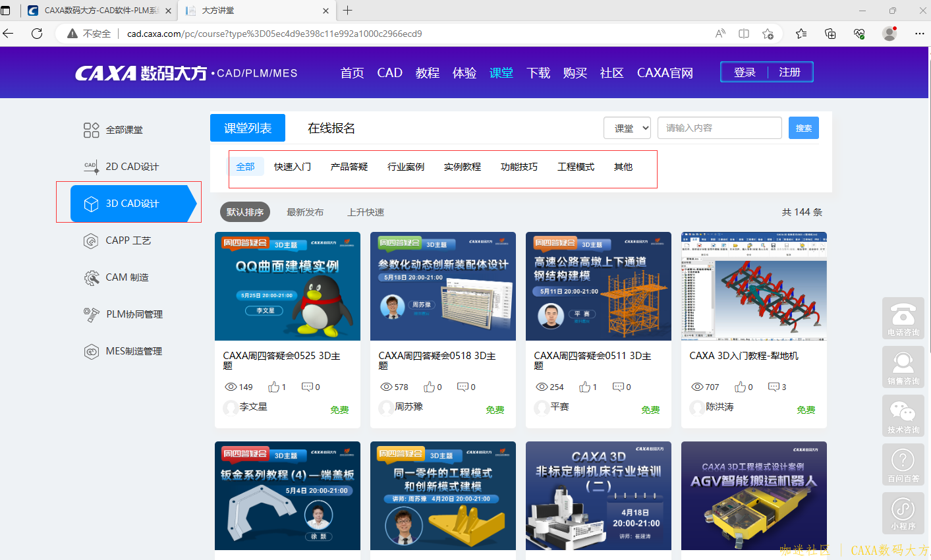This screenshot has height=560, width=931.
Task: Click the blue 搜索 button
Action: 804,128
